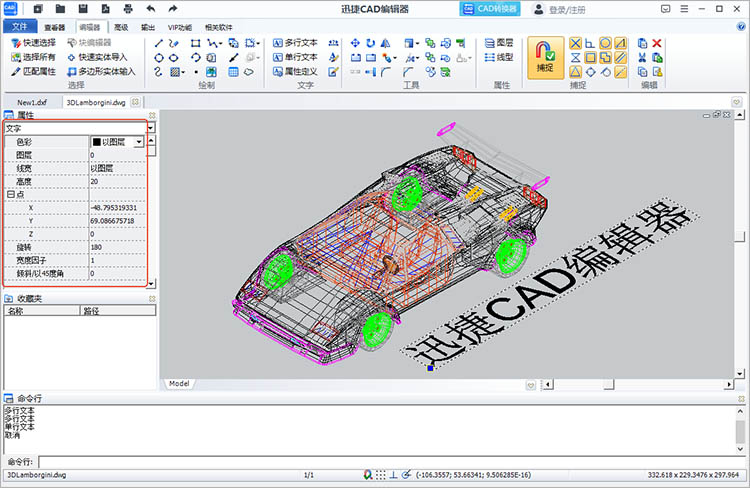The height and width of the screenshot is (488, 750).
Task: Select the Circle drawing tool
Action: (159, 58)
